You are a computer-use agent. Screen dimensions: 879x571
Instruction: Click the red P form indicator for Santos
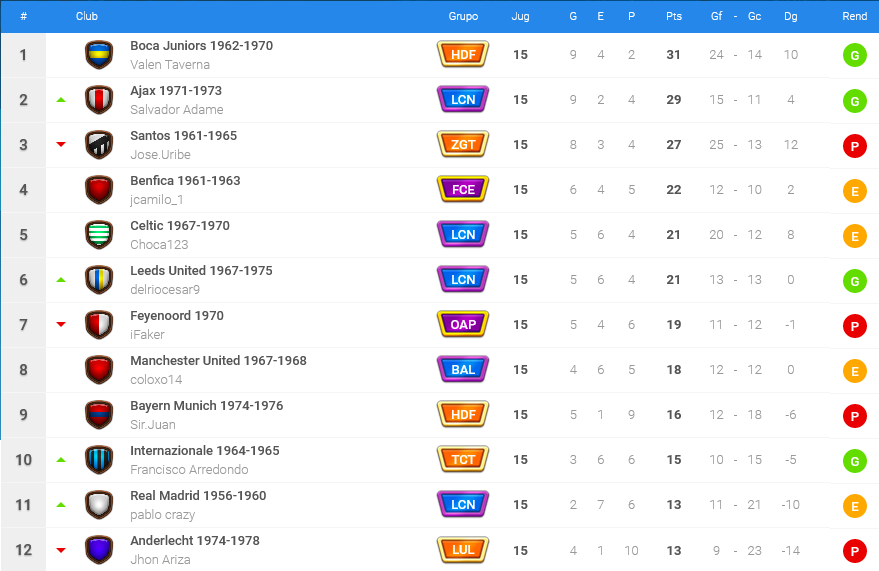pyautogui.click(x=854, y=146)
